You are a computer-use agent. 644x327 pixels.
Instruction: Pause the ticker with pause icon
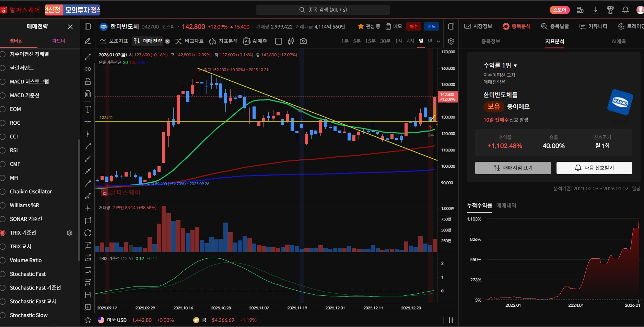(x=451, y=320)
